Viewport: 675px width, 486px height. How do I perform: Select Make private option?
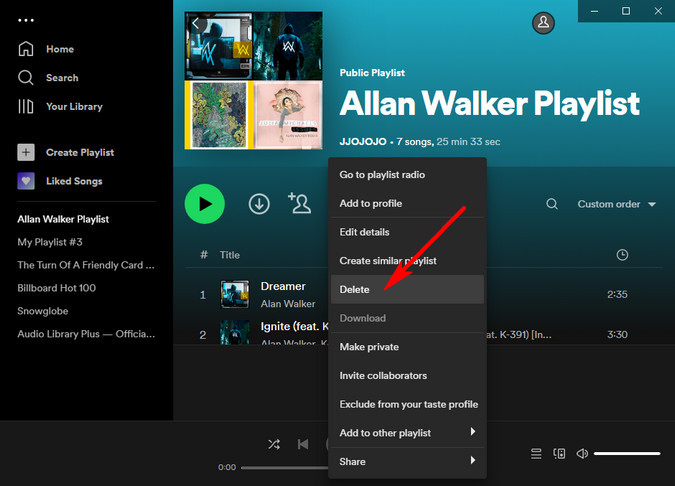tap(407, 347)
